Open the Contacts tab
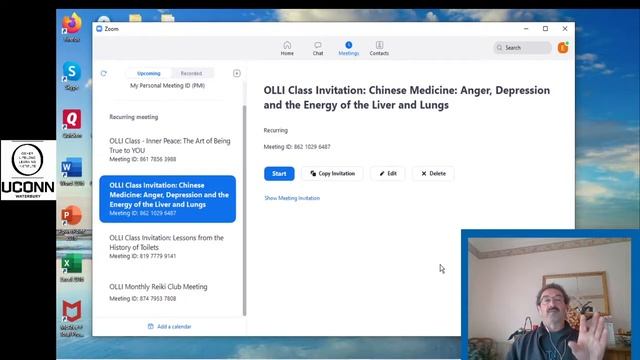 pos(379,48)
